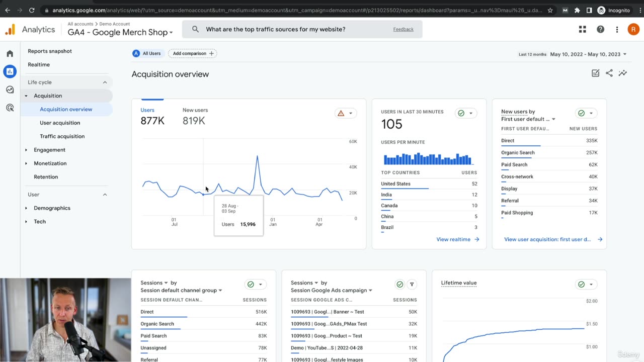Screen dimensions: 644x362
Task: Click the users per minute bar chart
Action: point(428,159)
